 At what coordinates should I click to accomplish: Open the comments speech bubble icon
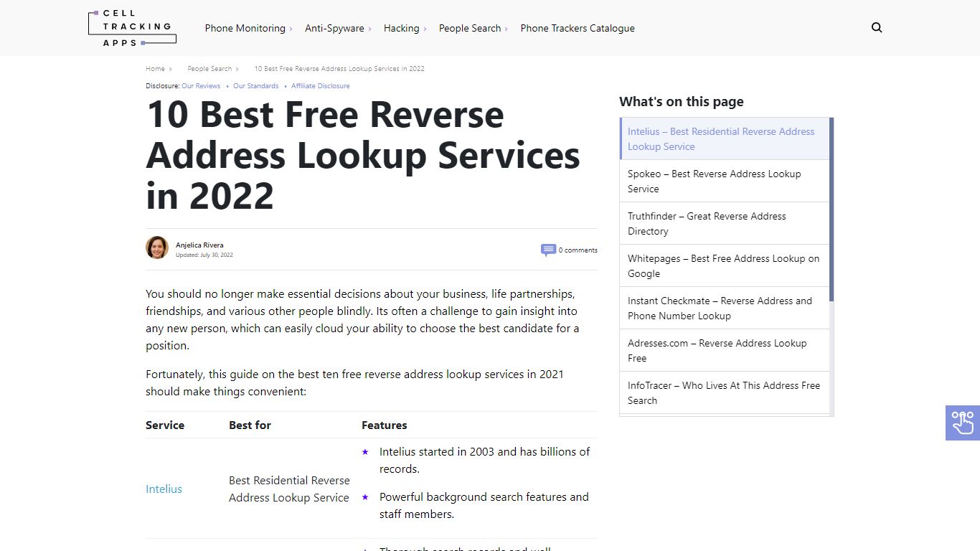[x=548, y=250]
